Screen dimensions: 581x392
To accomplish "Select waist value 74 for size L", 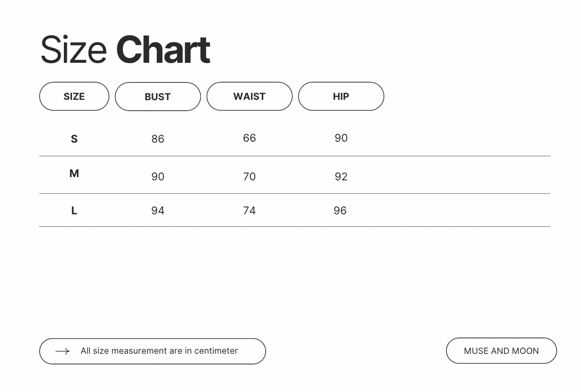I will 249,211.
